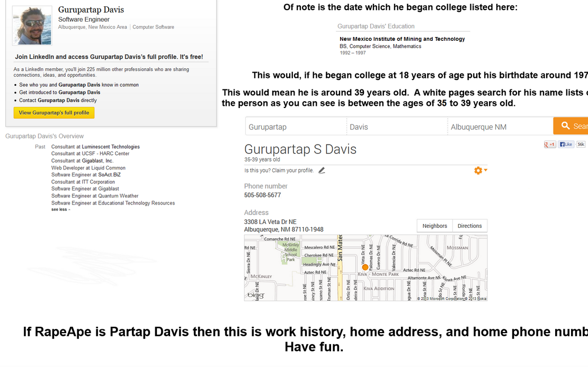Click 'Gurupartap Davis' name heading in LinkedIn card

pos(91,10)
